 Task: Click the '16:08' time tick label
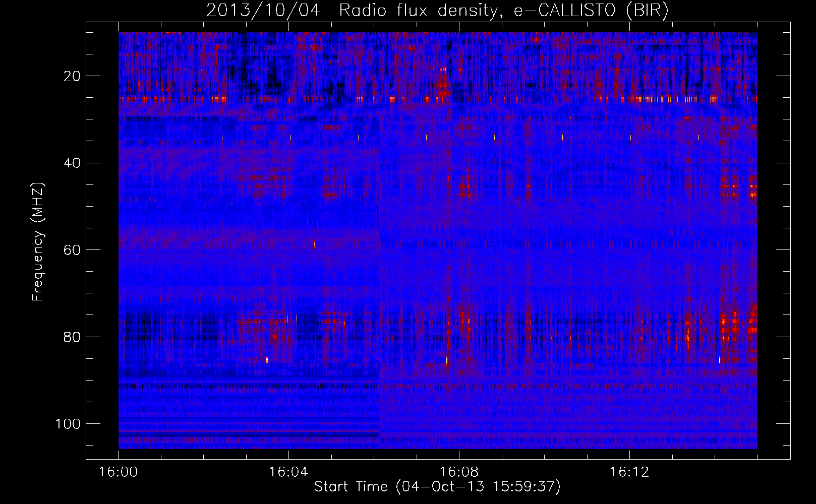pos(459,472)
